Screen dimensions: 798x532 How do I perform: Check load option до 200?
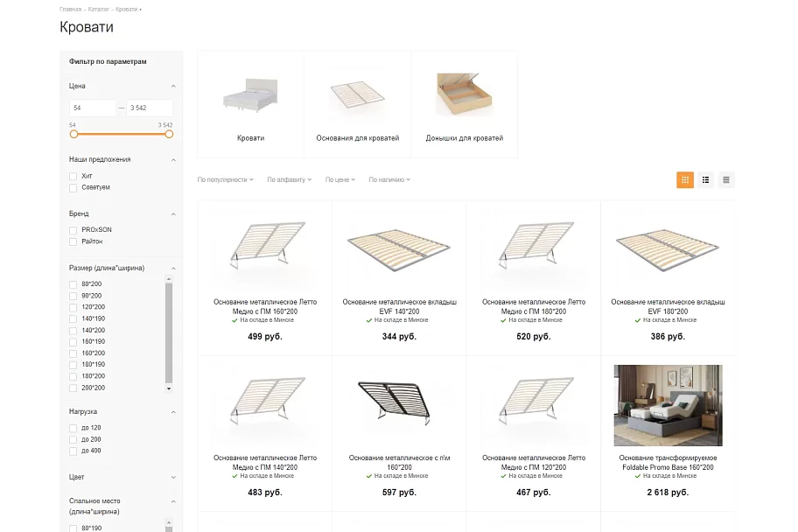click(73, 440)
